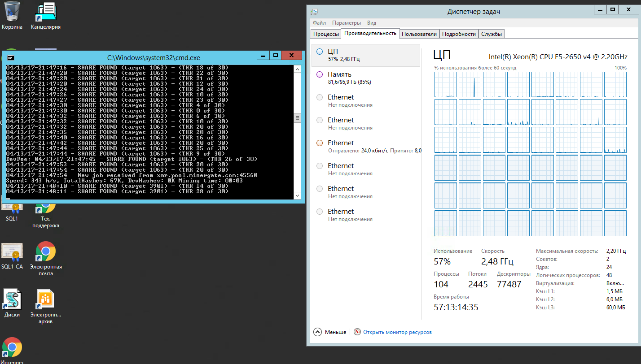641x364 pixels.
Task: Click the 77487 value under Дескрипторы
Action: point(509,284)
